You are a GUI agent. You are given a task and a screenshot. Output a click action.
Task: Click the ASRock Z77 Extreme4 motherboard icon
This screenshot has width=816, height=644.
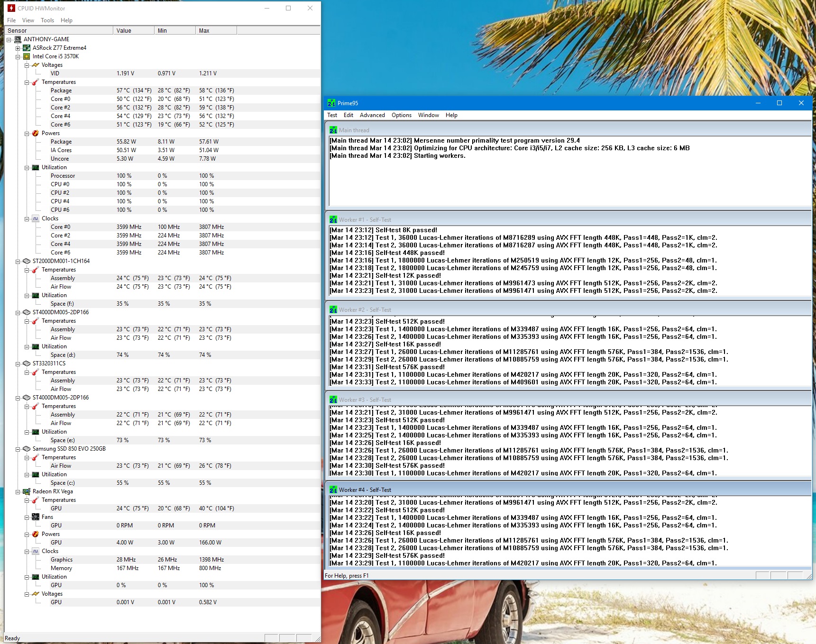[x=27, y=48]
